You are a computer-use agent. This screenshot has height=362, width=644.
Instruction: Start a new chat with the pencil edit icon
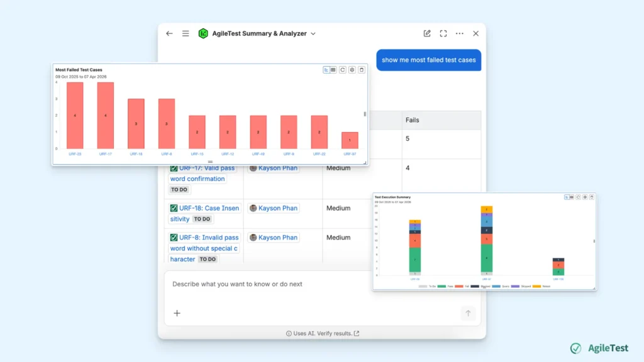point(427,34)
